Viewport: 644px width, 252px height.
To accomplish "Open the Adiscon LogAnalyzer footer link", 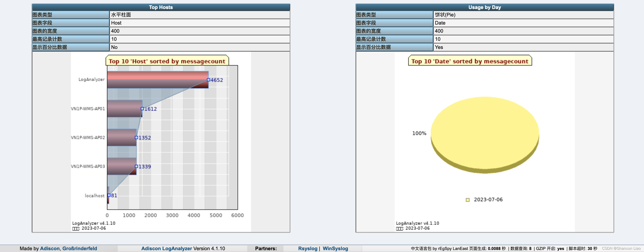I will point(166,248).
